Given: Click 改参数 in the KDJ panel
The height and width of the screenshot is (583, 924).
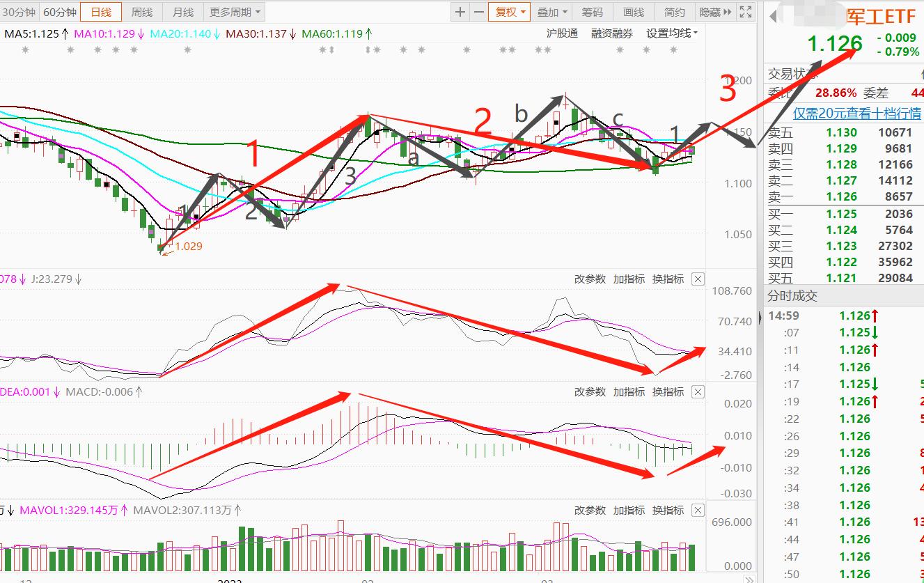Looking at the screenshot, I should coord(590,279).
